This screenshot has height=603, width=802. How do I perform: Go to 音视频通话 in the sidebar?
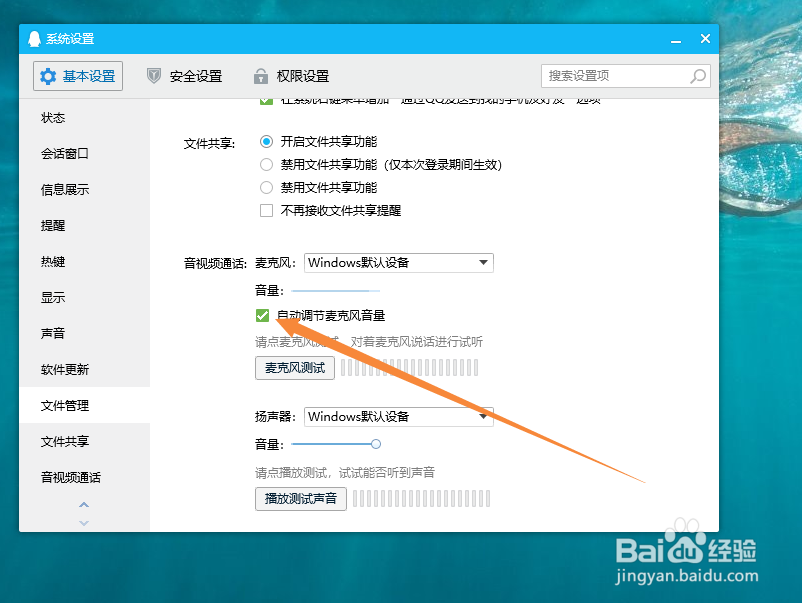click(84, 477)
